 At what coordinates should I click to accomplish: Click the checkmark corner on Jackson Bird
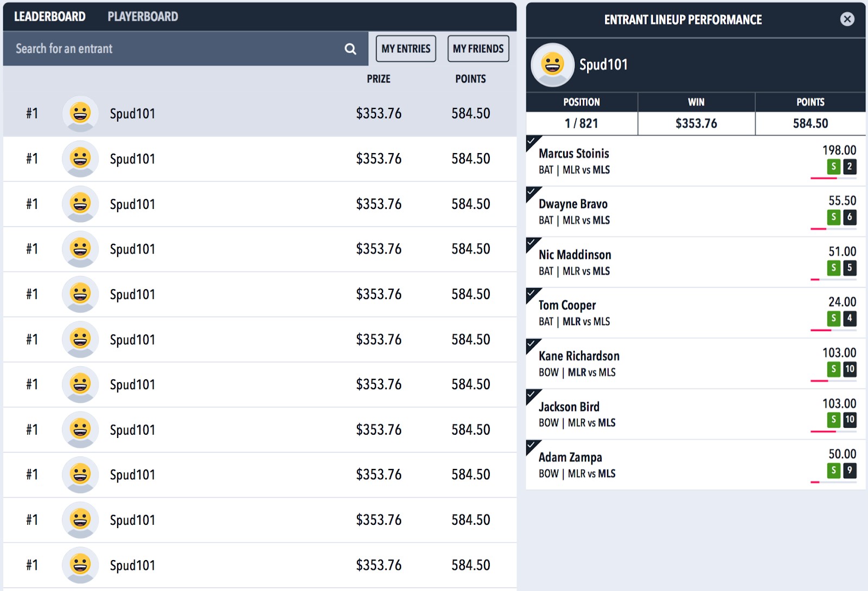click(x=532, y=395)
